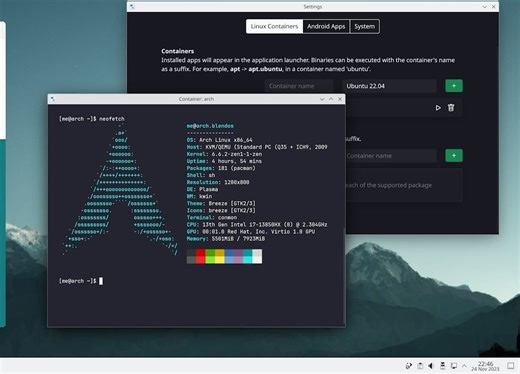Switch to the Linux Containers tab
Screen dimensions: 520x374
coord(274,26)
